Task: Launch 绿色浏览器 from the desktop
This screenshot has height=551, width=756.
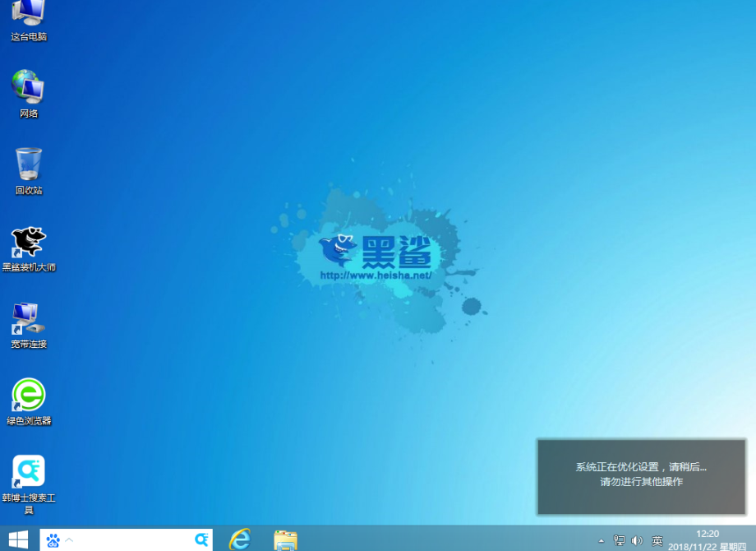Action: coord(28,395)
